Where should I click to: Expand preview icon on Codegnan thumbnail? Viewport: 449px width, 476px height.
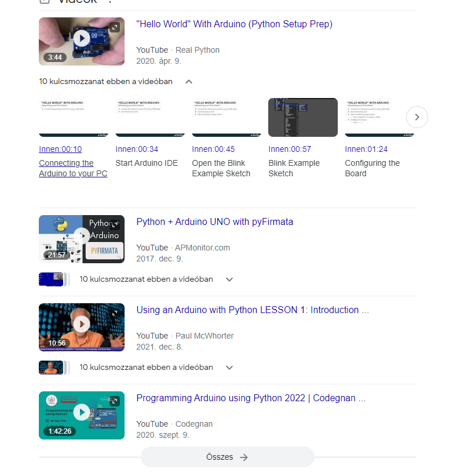point(114,401)
